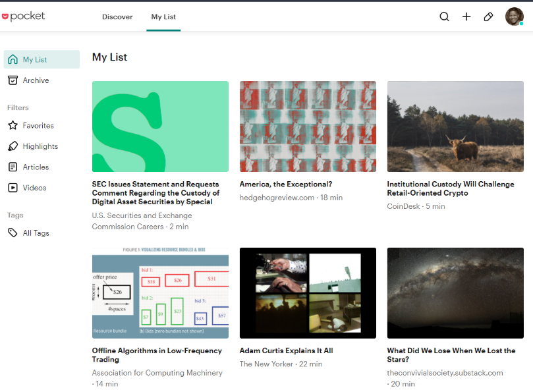Viewport: 533px width, 392px height.
Task: Open Archive in the sidebar
Action: [36, 80]
